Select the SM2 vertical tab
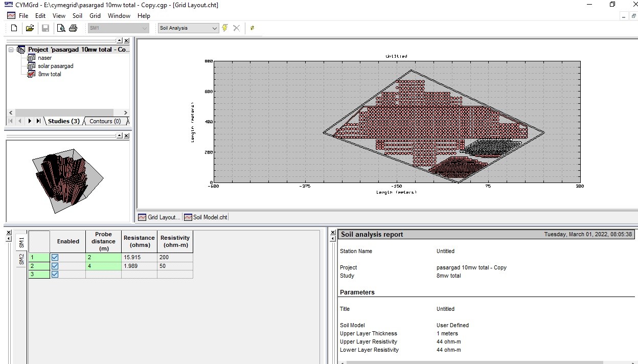 pyautogui.click(x=21, y=260)
